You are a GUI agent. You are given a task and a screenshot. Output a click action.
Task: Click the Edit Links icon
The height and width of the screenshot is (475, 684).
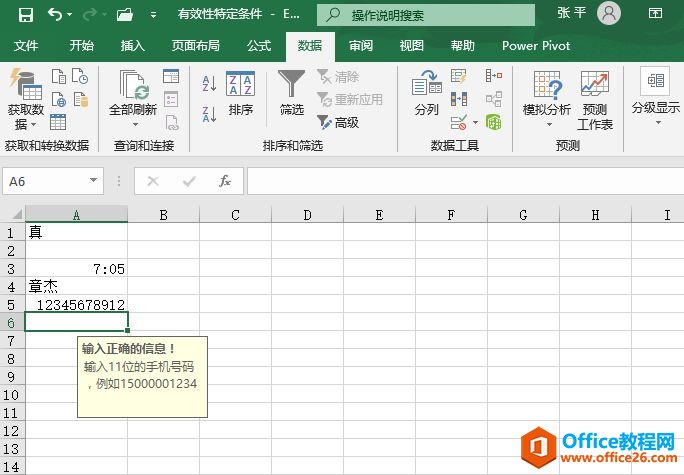pos(172,123)
